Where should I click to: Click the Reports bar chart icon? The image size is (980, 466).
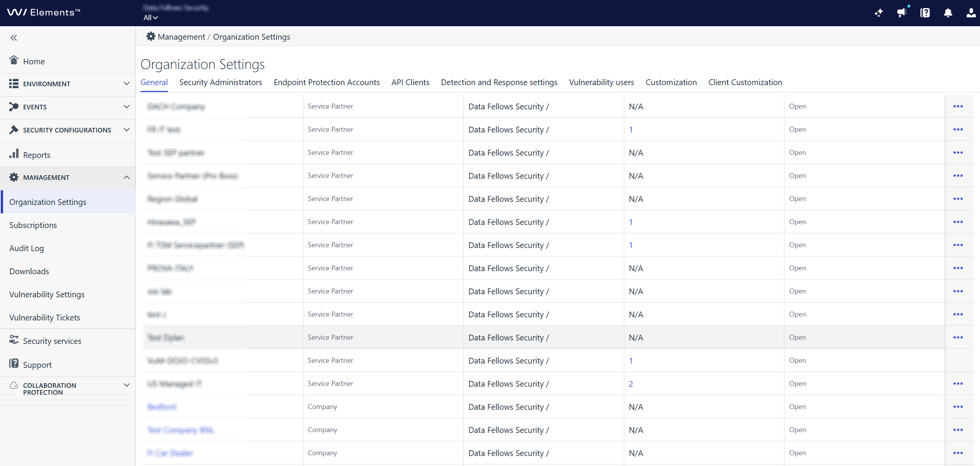pyautogui.click(x=14, y=154)
